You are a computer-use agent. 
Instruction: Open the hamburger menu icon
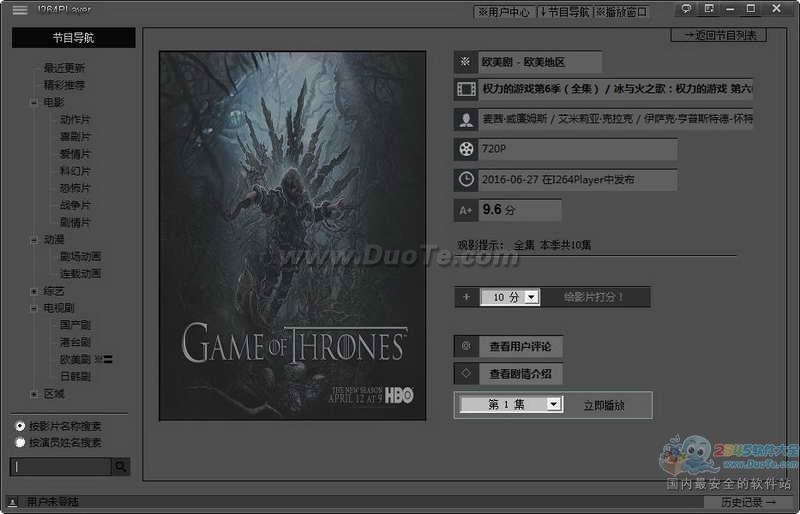(20, 10)
